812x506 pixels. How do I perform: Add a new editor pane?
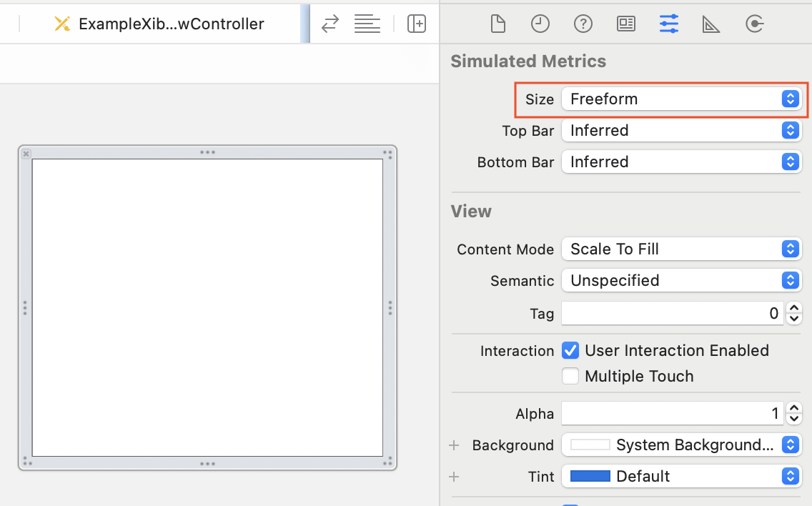pos(416,24)
